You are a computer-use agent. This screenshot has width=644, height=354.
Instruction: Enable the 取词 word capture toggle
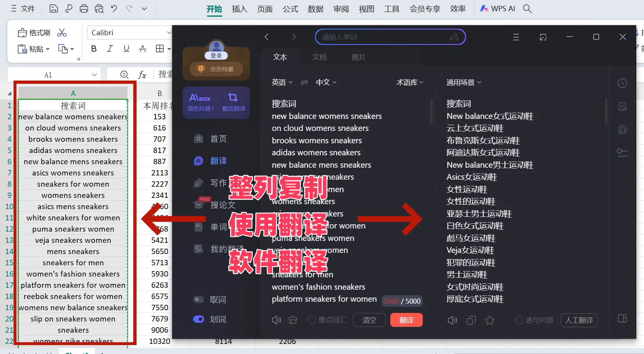[x=198, y=299]
